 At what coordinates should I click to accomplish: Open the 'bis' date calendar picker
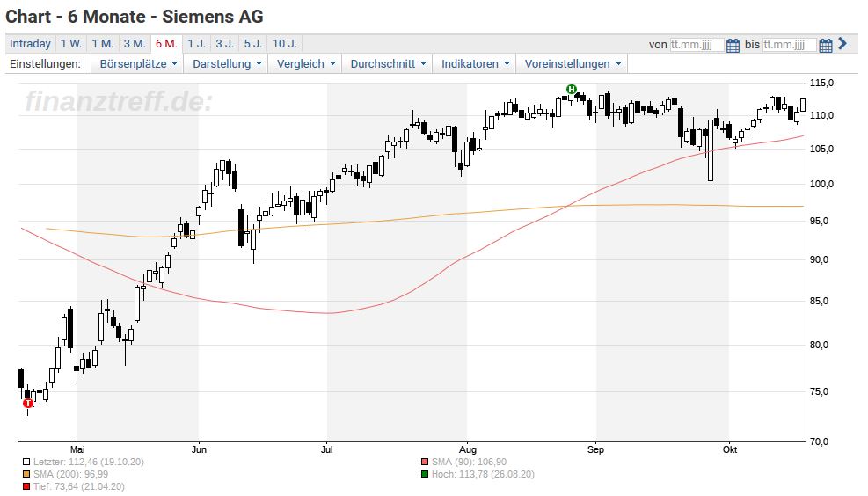(x=826, y=46)
